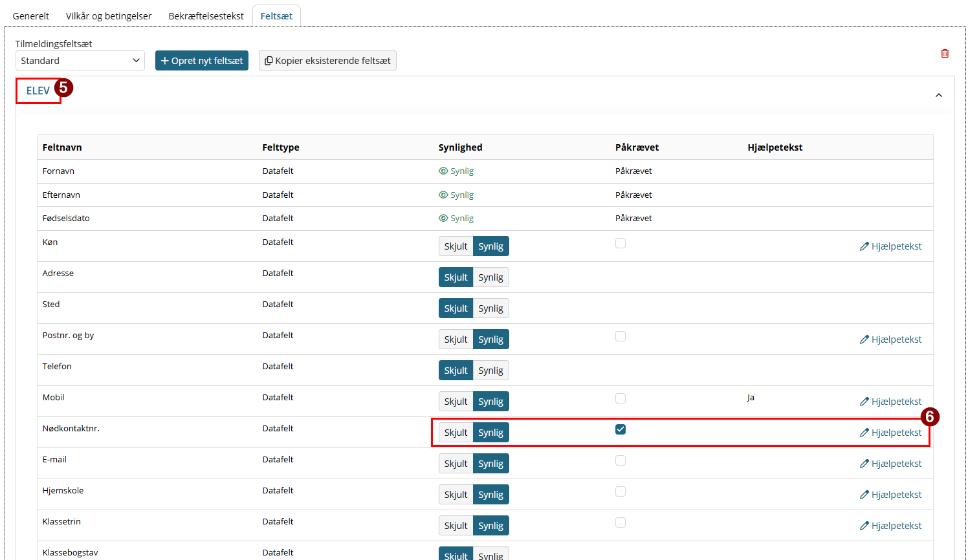Click pencil icon in Nødkontaktnr. row
979x560 pixels.
pos(864,433)
